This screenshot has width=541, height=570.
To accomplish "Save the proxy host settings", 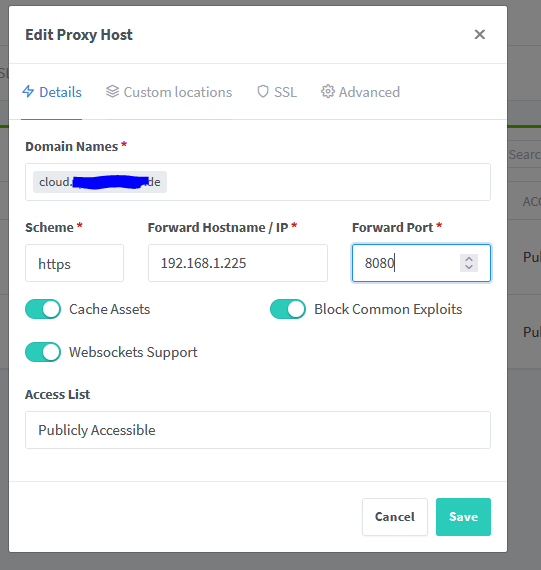I will coord(463,517).
